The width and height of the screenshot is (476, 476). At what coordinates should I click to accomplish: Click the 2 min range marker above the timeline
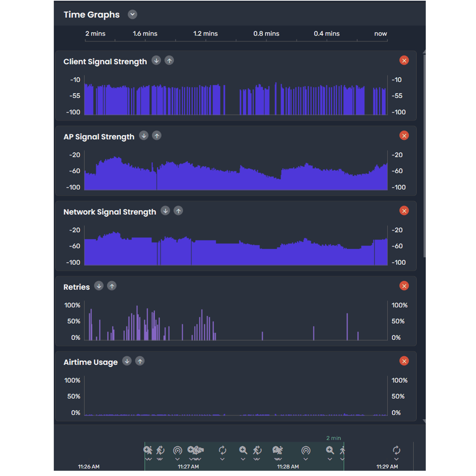334,438
